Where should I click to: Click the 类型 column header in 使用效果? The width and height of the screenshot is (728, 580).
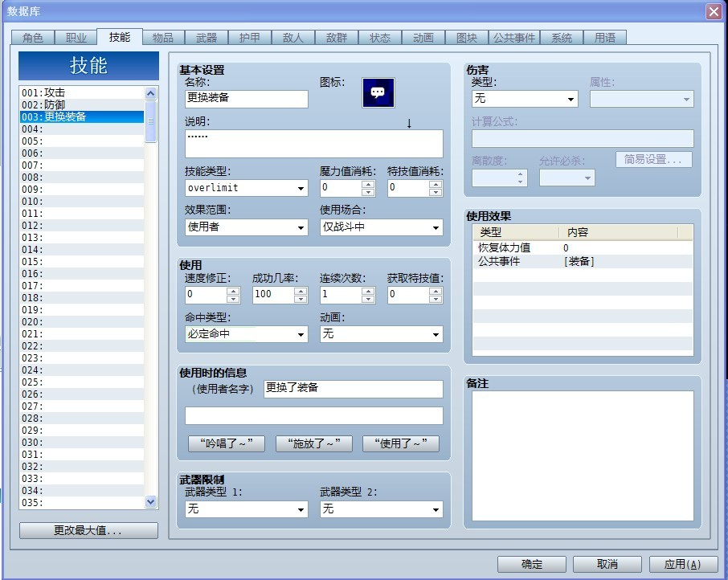[517, 232]
